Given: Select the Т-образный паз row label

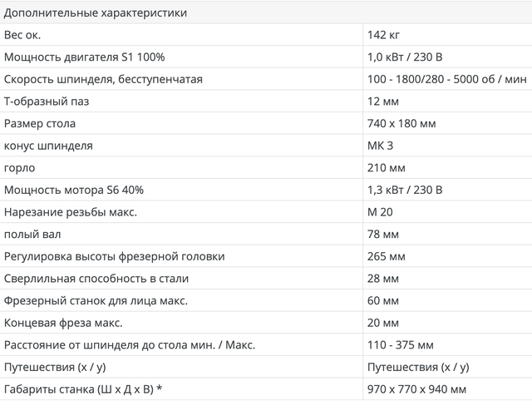Looking at the screenshot, I should coord(47,101).
